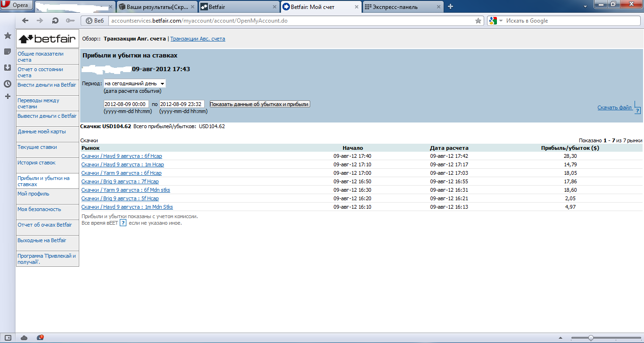
Task: Open the Yarm 6f Mdn stks market link
Action: point(125,190)
